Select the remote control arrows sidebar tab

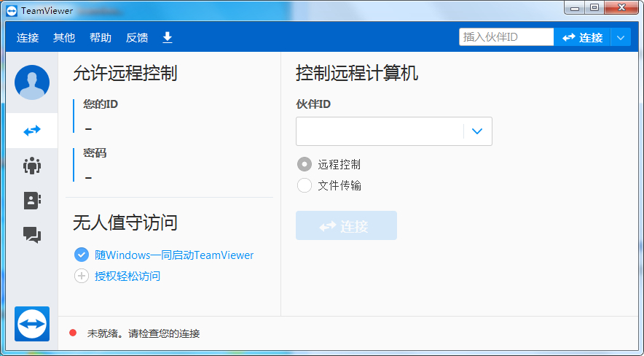pyautogui.click(x=32, y=131)
